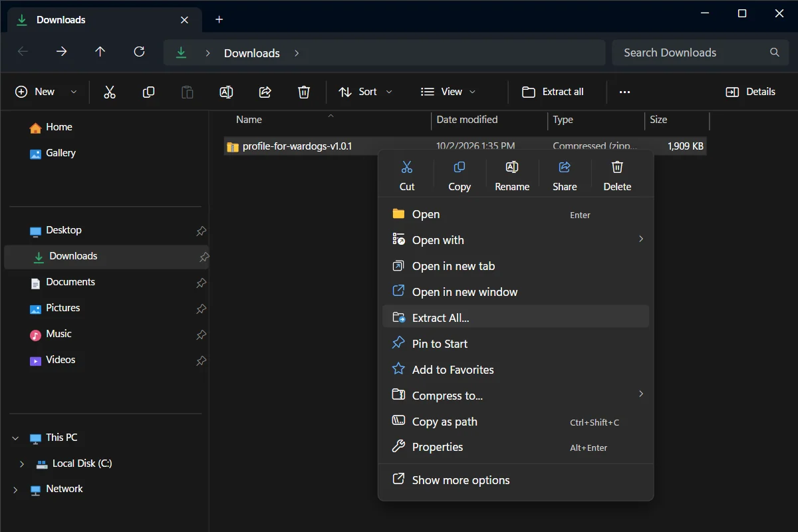This screenshot has height=532, width=798.
Task: Select Copy in the context menu
Action: click(460, 176)
